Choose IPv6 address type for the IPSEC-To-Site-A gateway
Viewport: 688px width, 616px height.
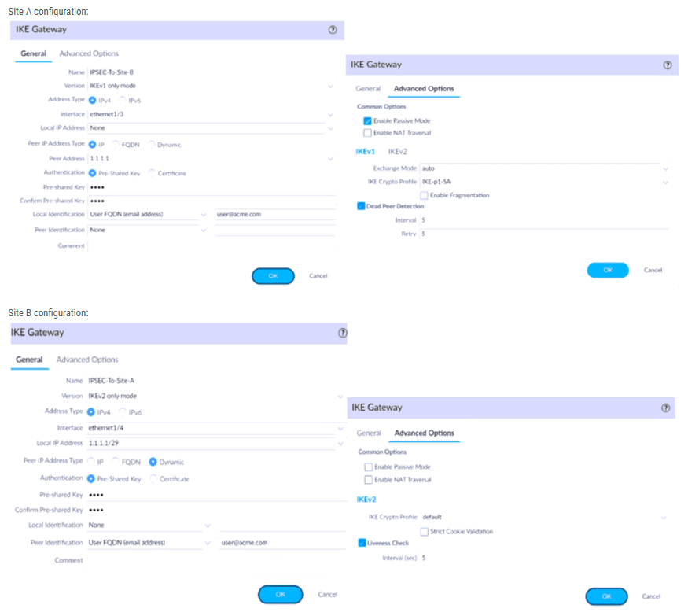(x=123, y=411)
